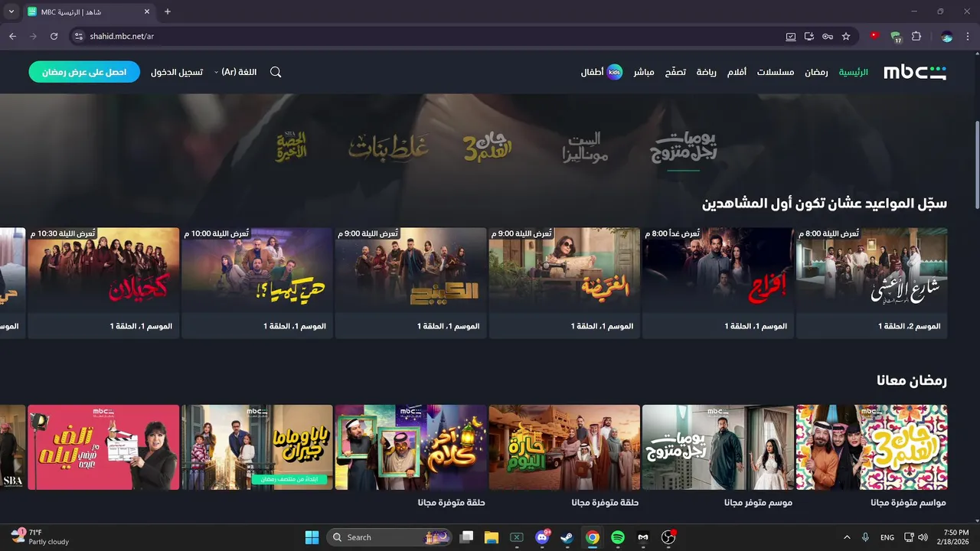Open Task View on the taskbar

tap(466, 537)
